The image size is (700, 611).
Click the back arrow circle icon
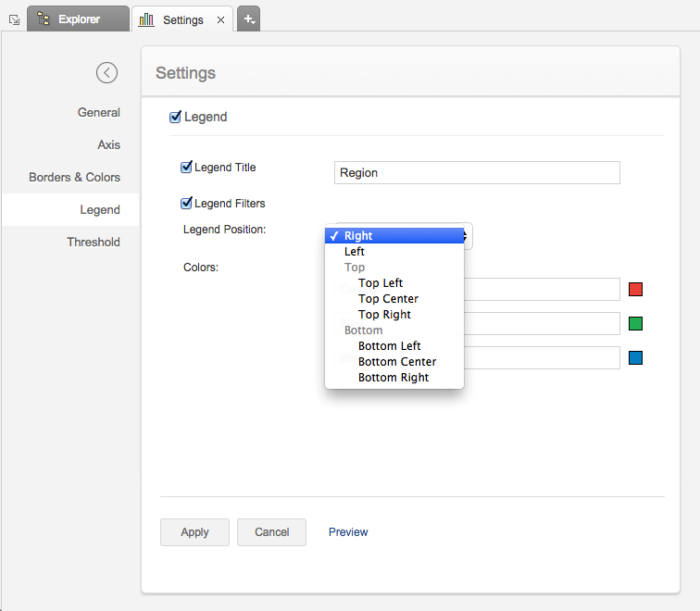click(106, 72)
